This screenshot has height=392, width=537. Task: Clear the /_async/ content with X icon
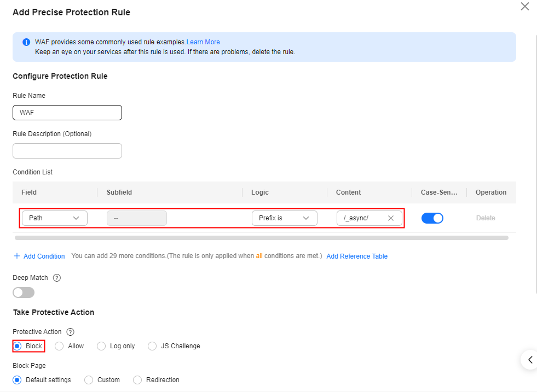(391, 218)
